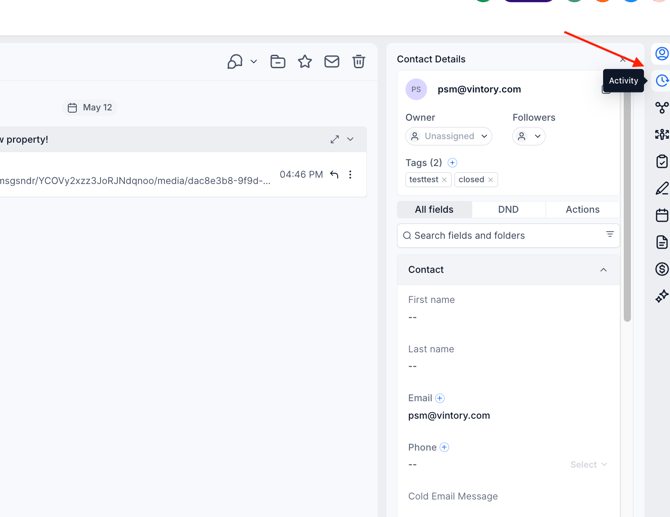Open the company sidebar icon below workflows
This screenshot has height=517, width=670.
(x=661, y=135)
